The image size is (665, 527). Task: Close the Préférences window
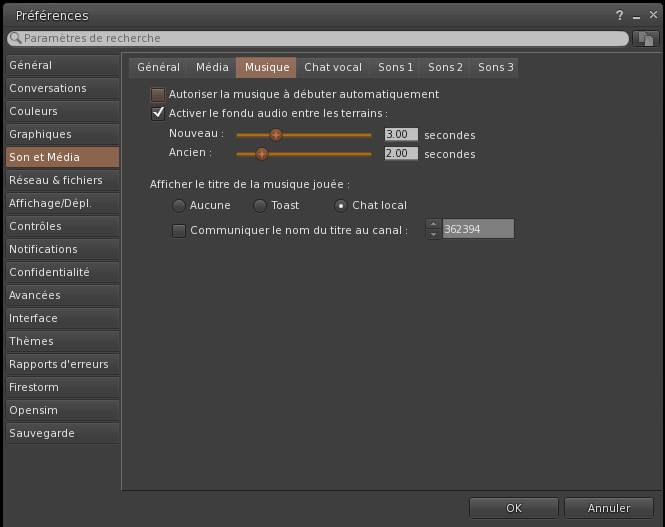(x=651, y=16)
